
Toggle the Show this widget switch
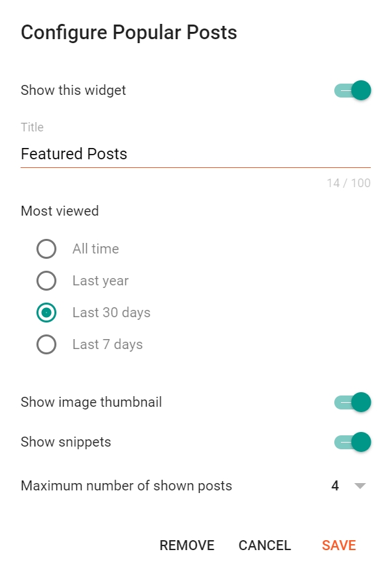pos(352,90)
